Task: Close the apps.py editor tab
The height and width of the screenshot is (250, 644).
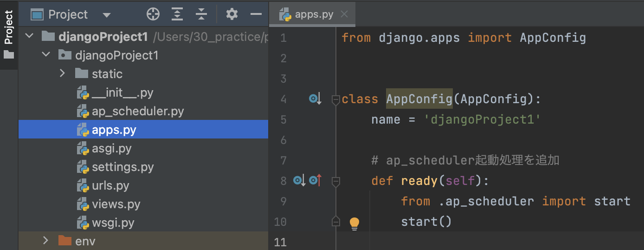Action: tap(344, 14)
